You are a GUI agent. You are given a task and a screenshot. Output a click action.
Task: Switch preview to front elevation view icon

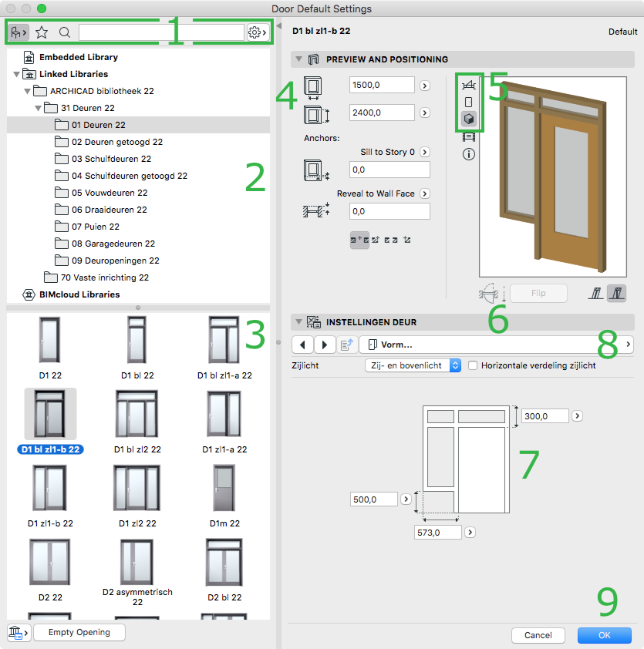pos(469,103)
